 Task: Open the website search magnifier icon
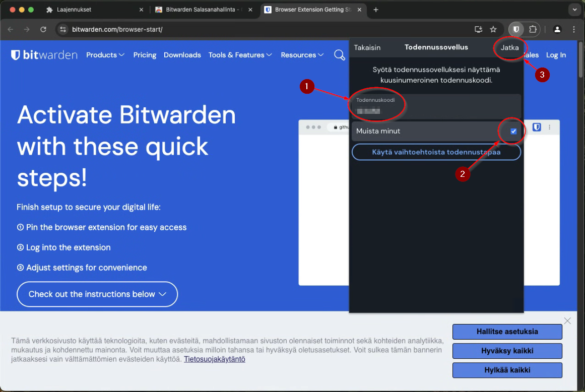(340, 55)
